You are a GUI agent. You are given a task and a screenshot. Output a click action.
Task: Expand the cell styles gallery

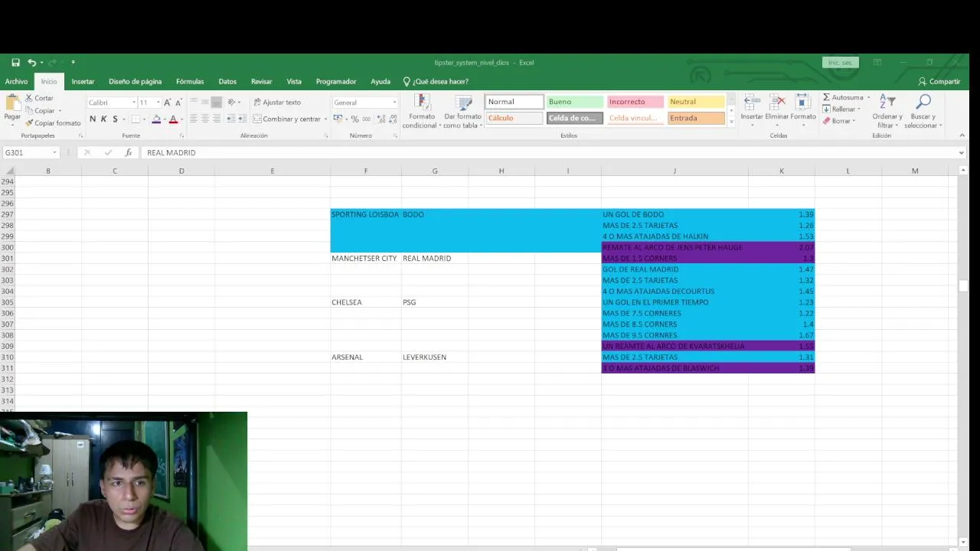tap(731, 122)
